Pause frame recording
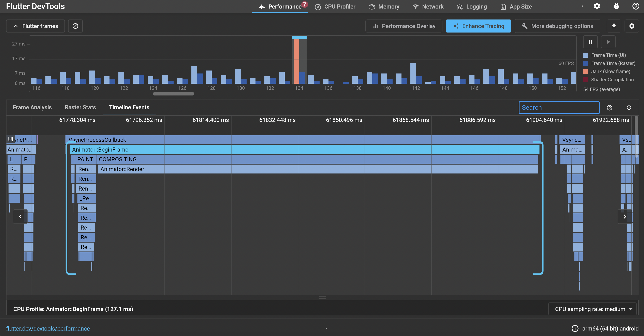Screen dimensions: 644x336 point(590,42)
